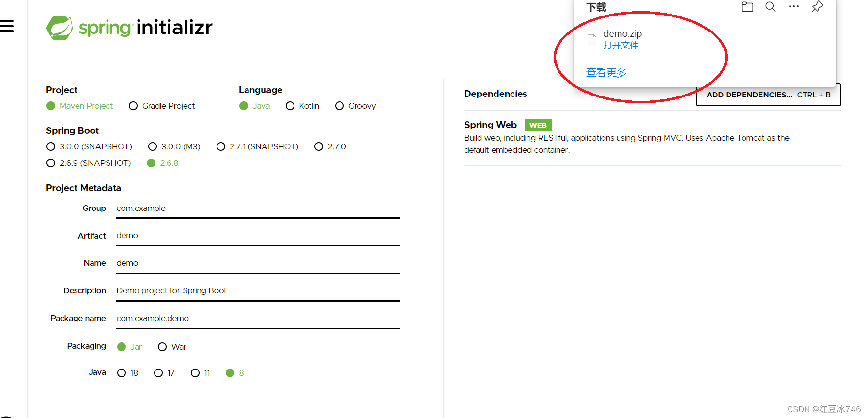Image resolution: width=868 pixels, height=418 pixels.
Task: Click the Name input field
Action: pyautogui.click(x=258, y=263)
